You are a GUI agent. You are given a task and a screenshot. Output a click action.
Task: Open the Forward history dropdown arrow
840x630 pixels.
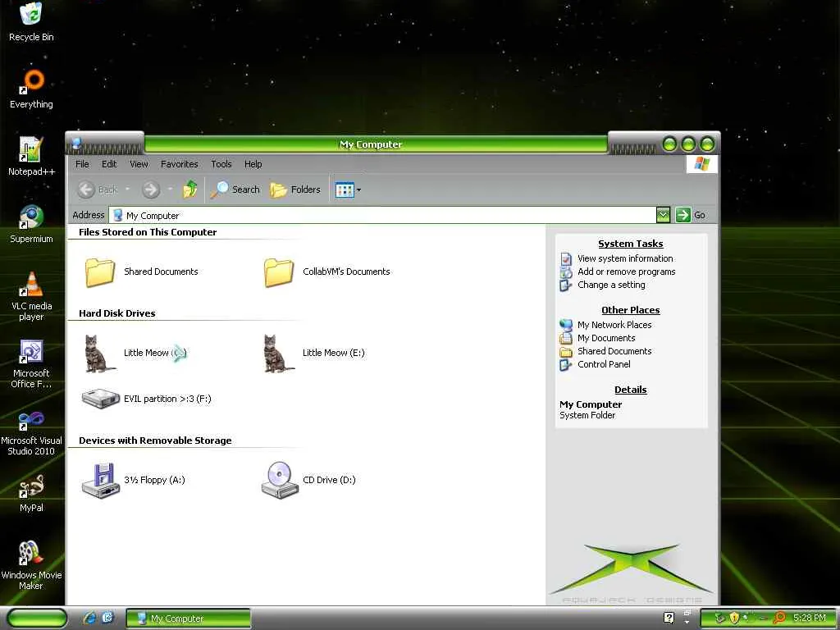click(170, 189)
